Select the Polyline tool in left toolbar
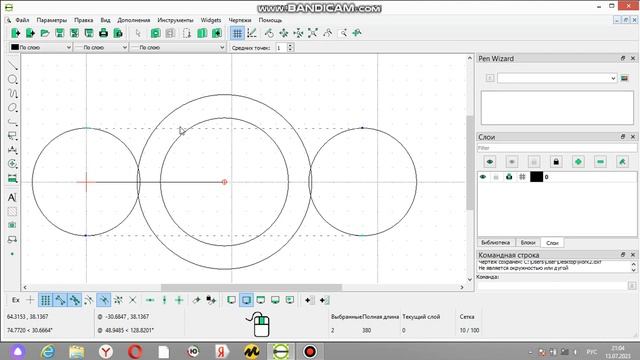The width and height of the screenshot is (640, 360). click(x=12, y=122)
